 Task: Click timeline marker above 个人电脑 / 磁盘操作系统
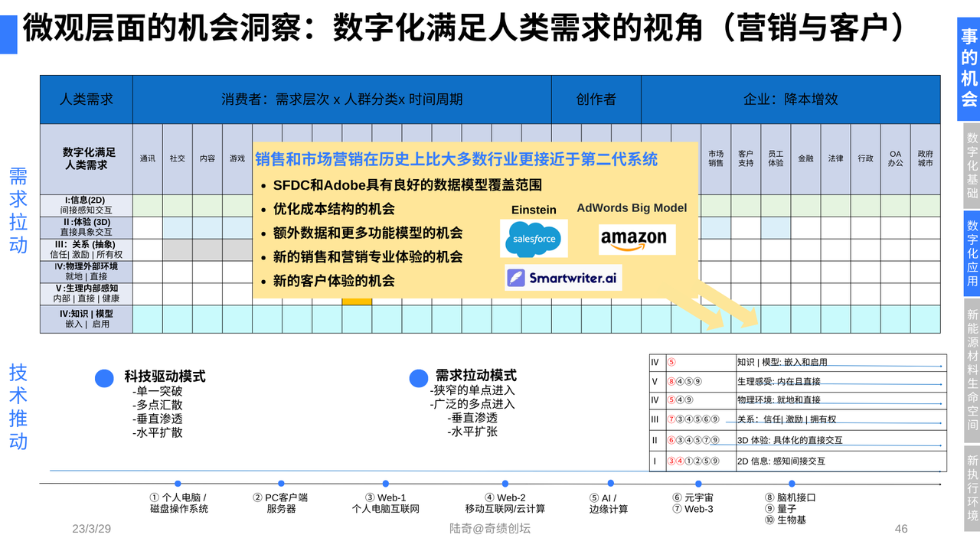coord(178,484)
